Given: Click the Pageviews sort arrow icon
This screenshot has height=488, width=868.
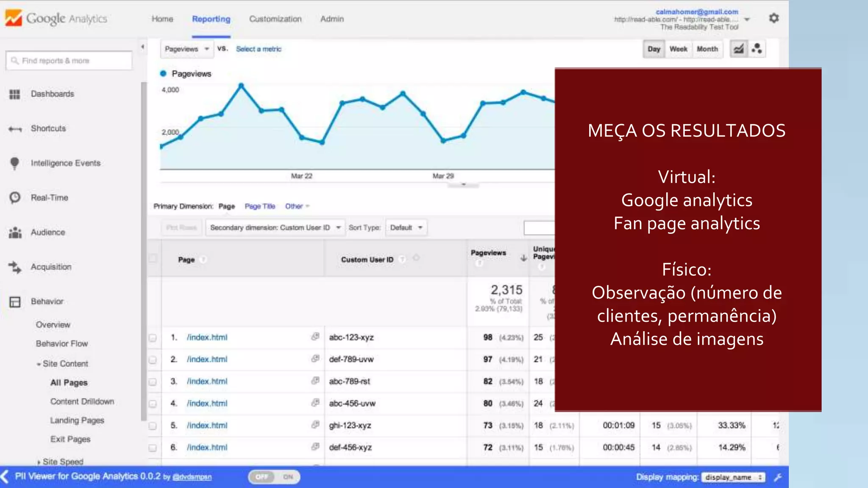Looking at the screenshot, I should point(524,258).
